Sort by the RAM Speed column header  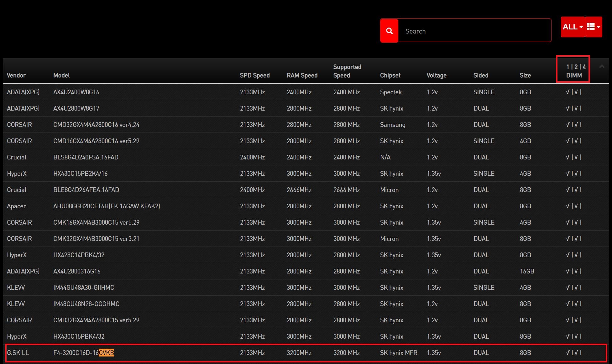pyautogui.click(x=302, y=75)
